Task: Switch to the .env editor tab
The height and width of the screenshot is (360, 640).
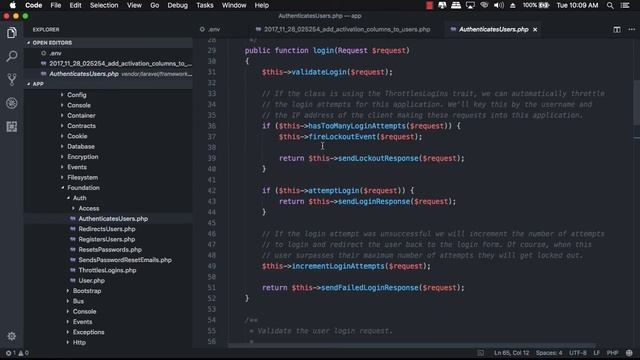Action: pos(211,29)
